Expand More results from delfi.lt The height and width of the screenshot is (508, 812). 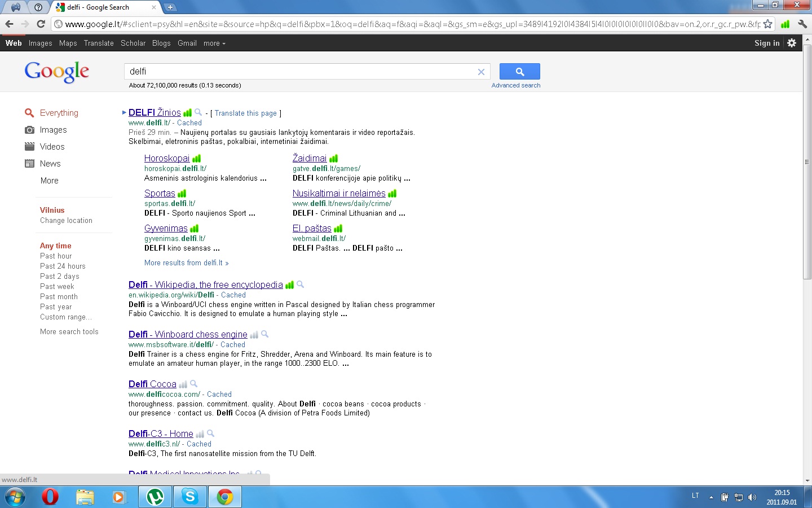pos(186,263)
